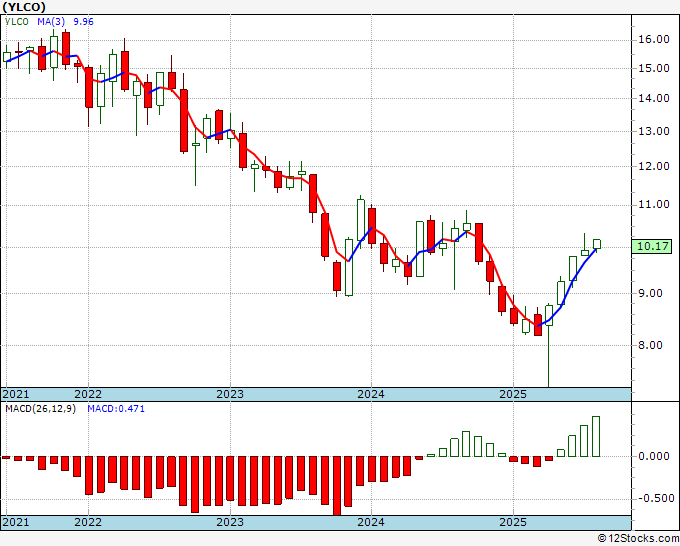
Task: Click the 16.00 price axis label
Action: (x=654, y=39)
